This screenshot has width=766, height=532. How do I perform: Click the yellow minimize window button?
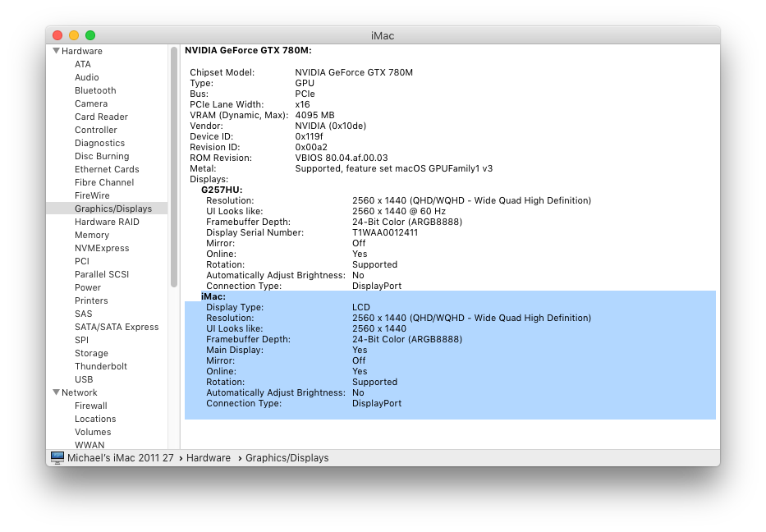[x=74, y=35]
